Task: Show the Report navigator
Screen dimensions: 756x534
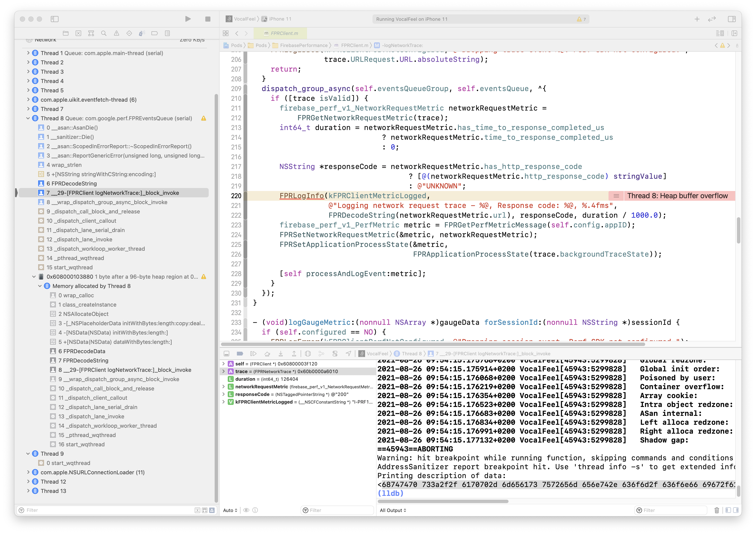Action: click(x=167, y=33)
